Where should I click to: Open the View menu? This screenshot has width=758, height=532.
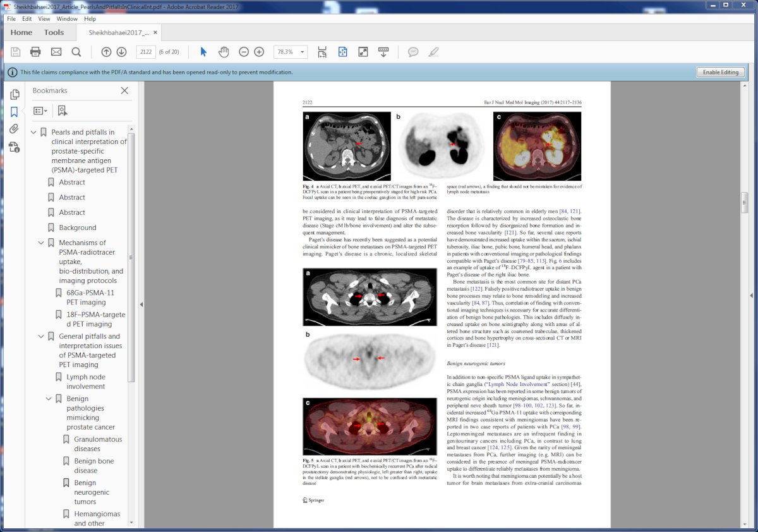click(44, 19)
